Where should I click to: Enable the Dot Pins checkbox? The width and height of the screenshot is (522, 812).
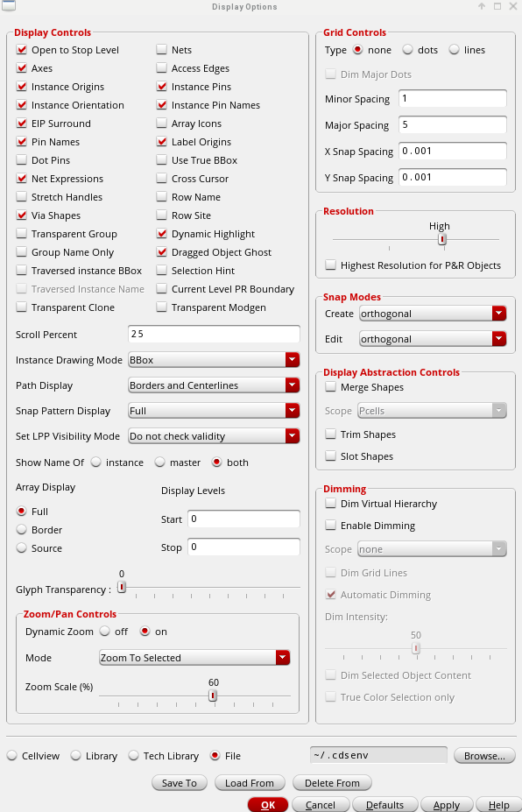point(21,160)
